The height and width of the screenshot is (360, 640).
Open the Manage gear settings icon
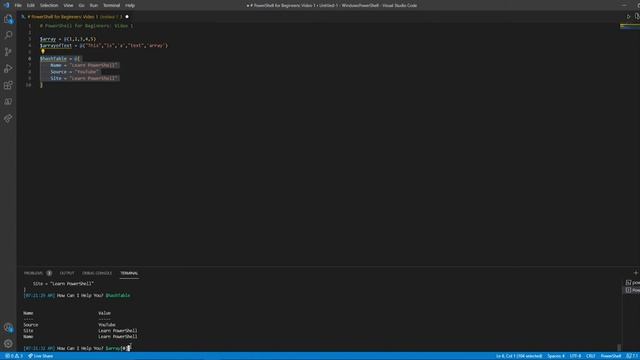(8, 344)
